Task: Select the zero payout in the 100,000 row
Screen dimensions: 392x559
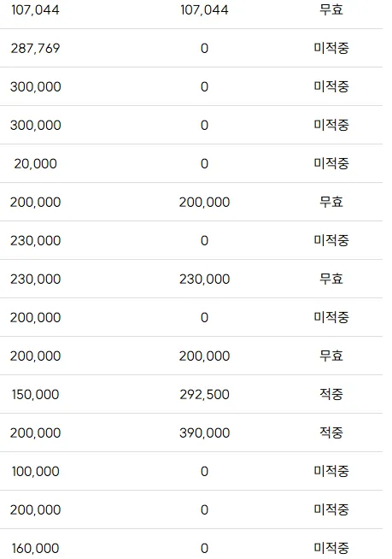Action: (x=204, y=471)
